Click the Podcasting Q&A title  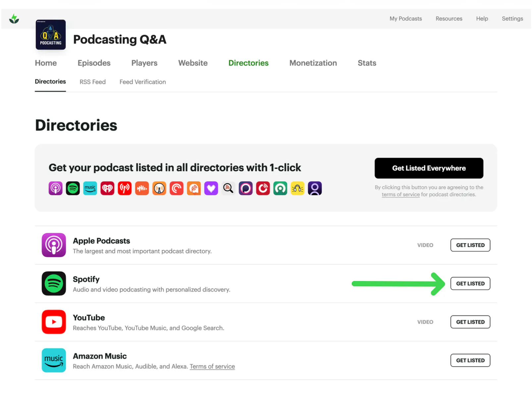pyautogui.click(x=120, y=39)
